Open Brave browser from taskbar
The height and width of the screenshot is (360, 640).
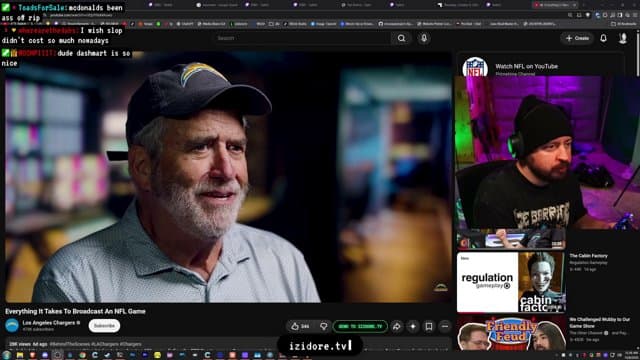[32, 356]
